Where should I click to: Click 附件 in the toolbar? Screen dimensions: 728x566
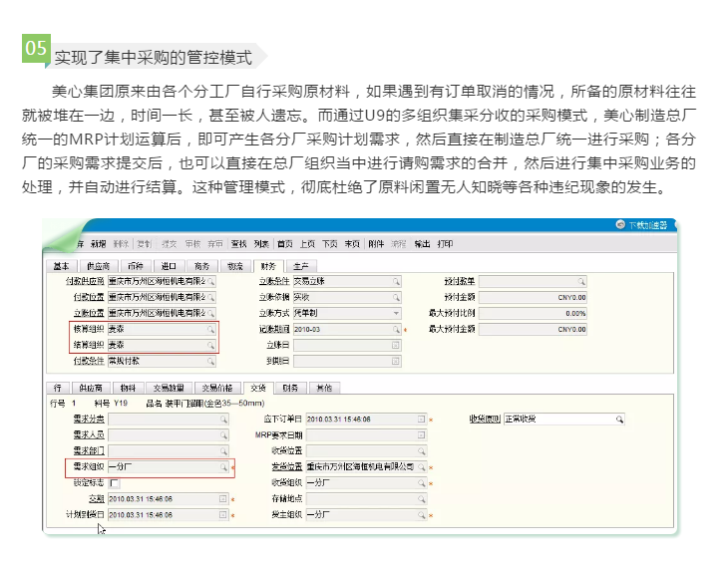(376, 244)
